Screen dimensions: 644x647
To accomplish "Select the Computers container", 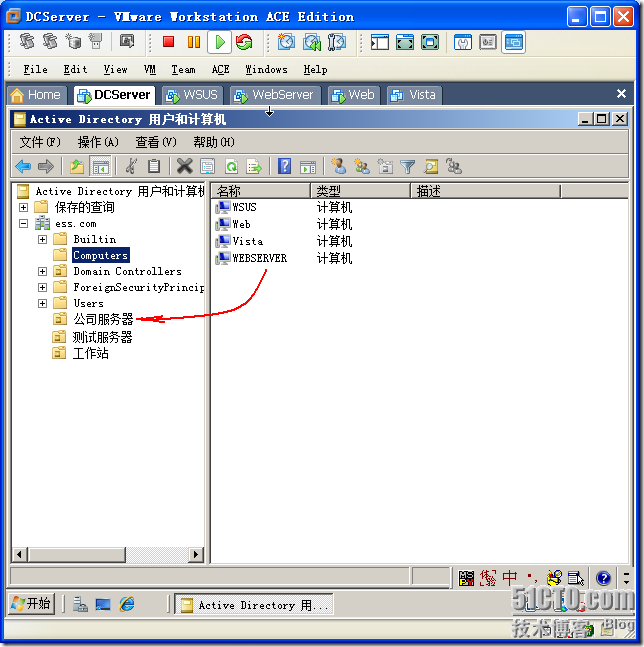I will (x=100, y=255).
